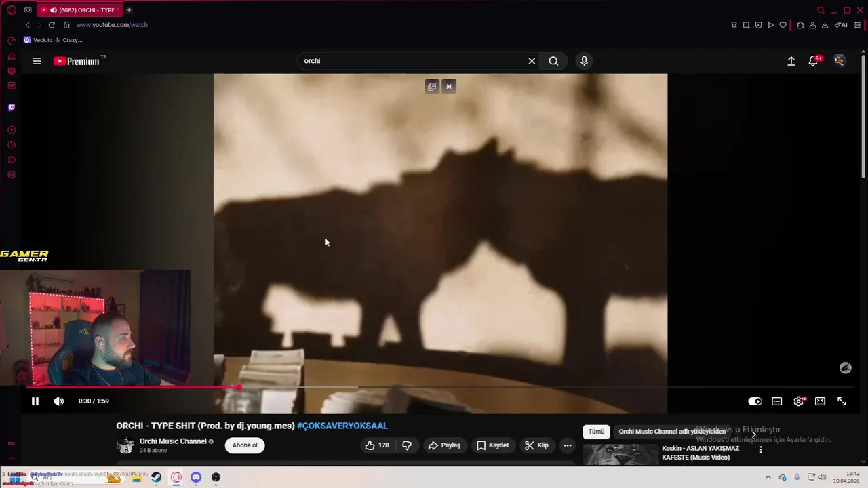The image size is (868, 488).
Task: Open Twitch panel in Opera sidebar
Action: tap(12, 108)
